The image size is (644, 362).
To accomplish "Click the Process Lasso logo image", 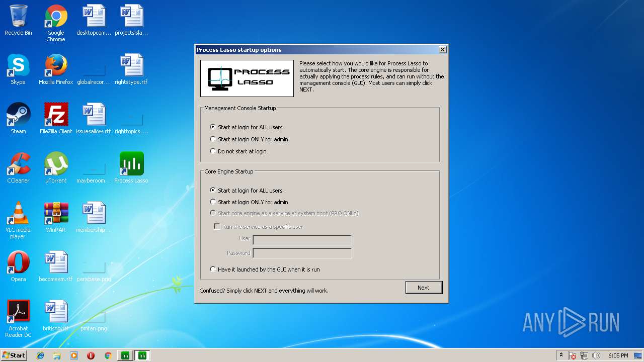I will (247, 78).
